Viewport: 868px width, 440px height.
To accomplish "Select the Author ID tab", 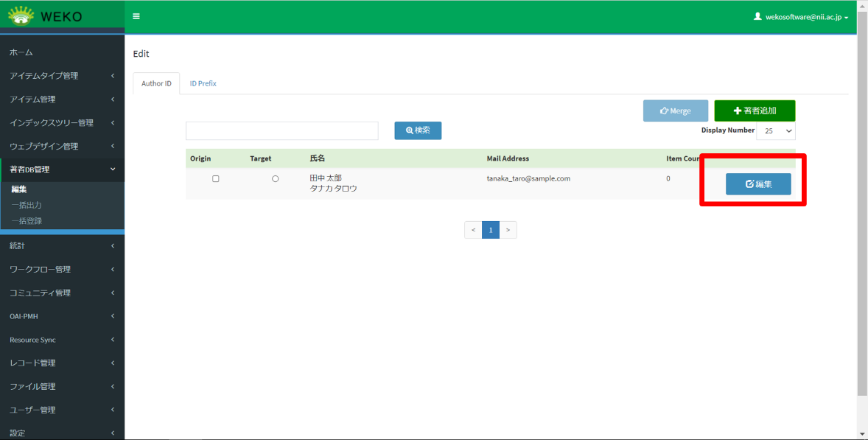I will coord(156,84).
